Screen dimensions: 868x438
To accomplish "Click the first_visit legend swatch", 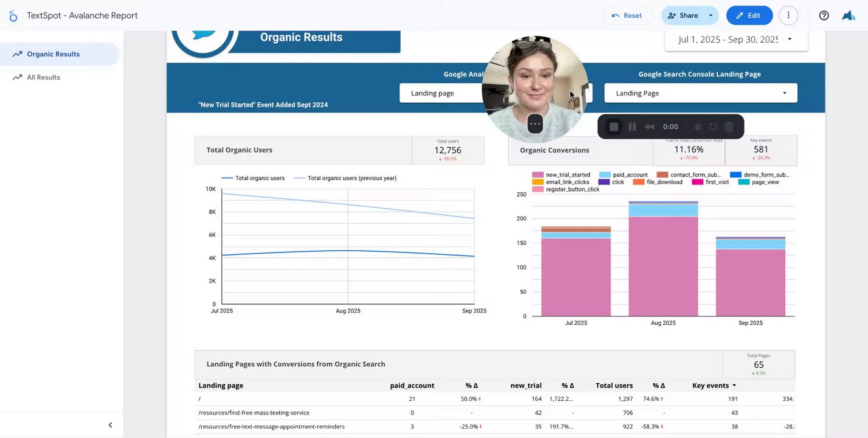I will click(697, 182).
